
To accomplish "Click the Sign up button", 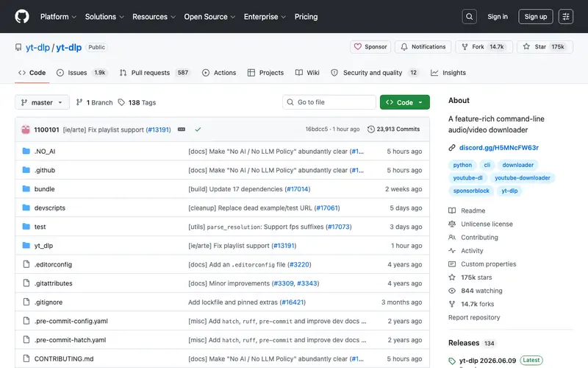I will click(x=536, y=16).
